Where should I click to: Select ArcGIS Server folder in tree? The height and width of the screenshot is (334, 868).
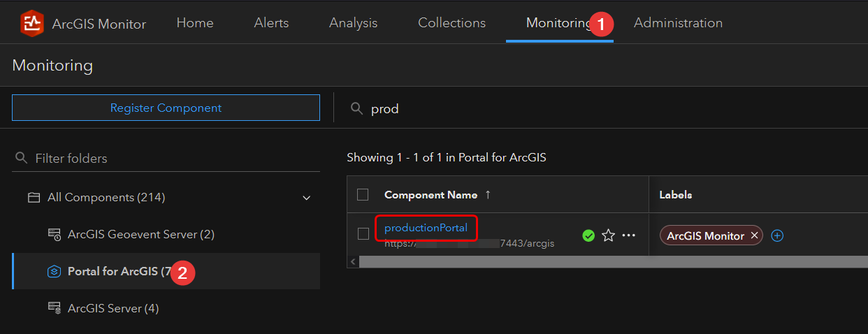(113, 308)
